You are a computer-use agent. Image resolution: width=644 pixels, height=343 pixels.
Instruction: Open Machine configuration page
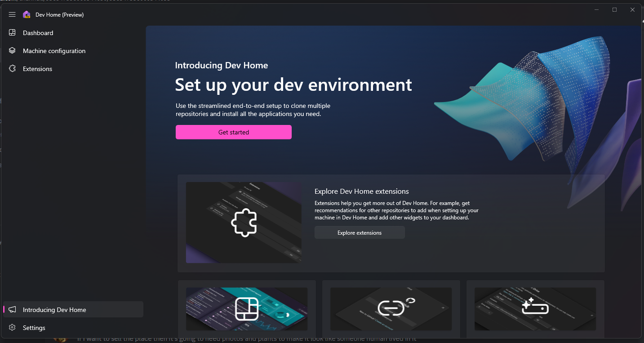click(x=54, y=51)
